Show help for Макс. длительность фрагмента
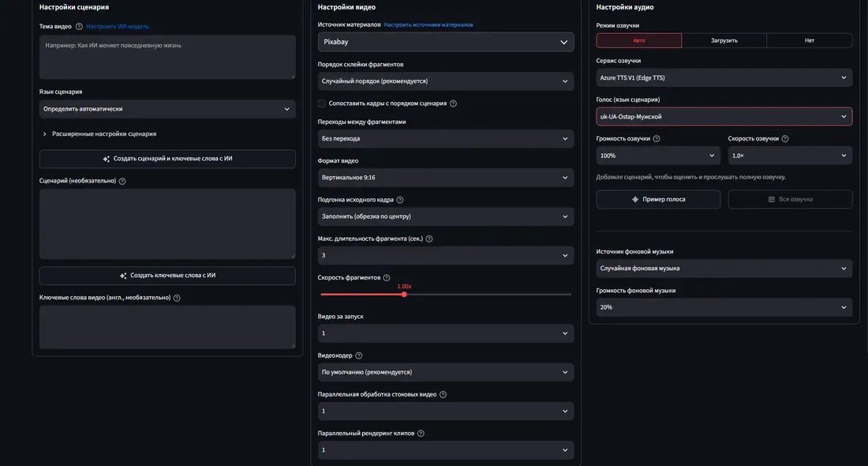Image resolution: width=868 pixels, height=466 pixels. click(429, 239)
